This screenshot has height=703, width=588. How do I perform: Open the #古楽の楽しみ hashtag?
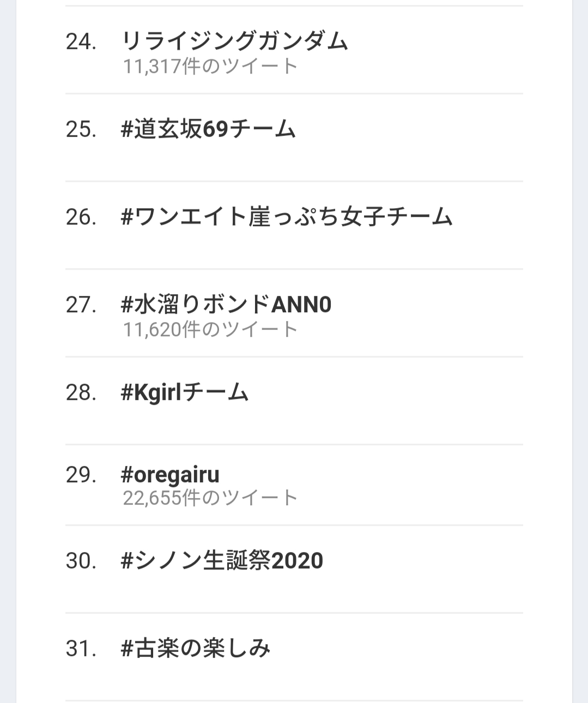(196, 649)
